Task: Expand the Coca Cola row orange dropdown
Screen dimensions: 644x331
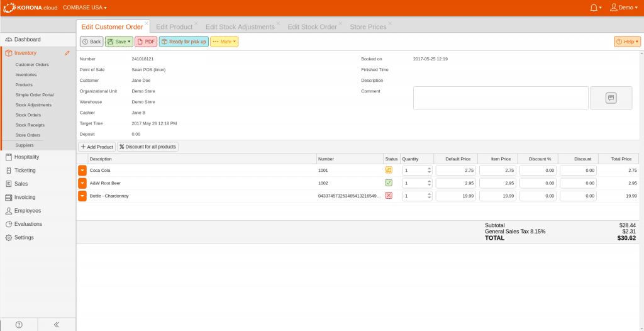Action: [82, 170]
